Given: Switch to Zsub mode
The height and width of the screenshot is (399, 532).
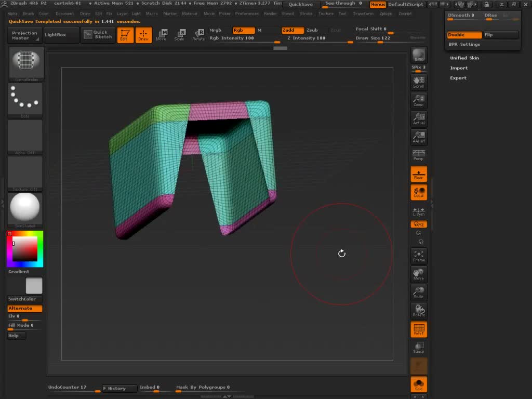Looking at the screenshot, I should 312,30.
